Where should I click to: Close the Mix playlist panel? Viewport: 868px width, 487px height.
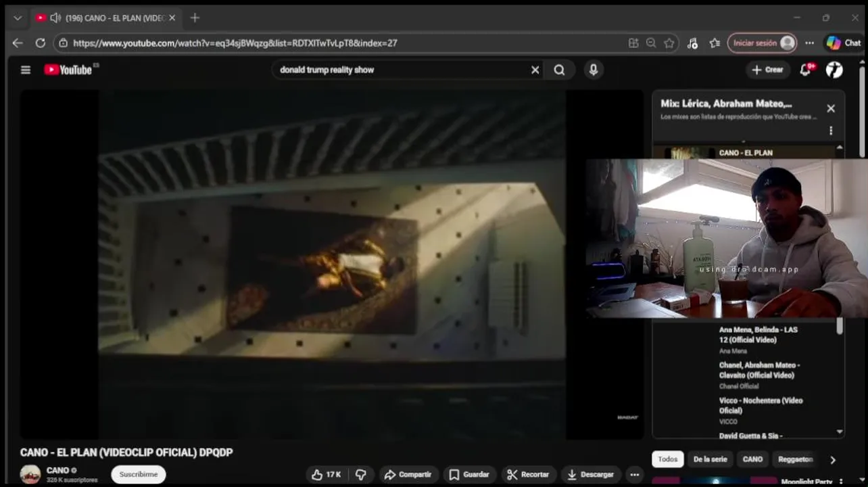pos(831,108)
